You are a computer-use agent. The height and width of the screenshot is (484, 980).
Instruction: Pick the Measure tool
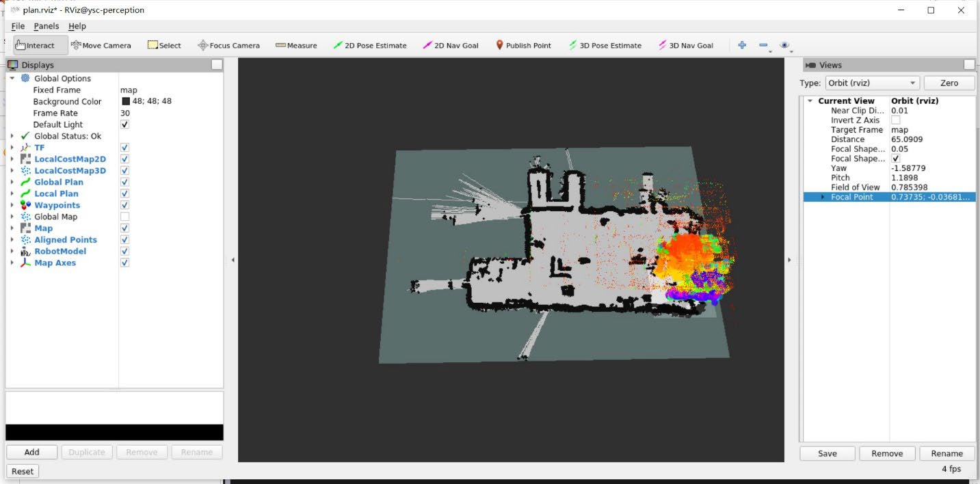pos(296,45)
